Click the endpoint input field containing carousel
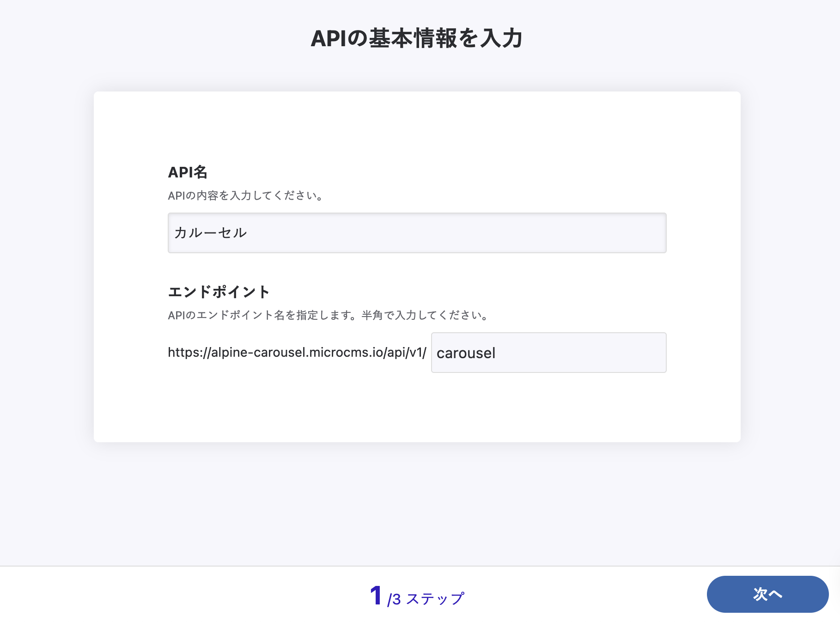This screenshot has height=622, width=840. point(548,353)
